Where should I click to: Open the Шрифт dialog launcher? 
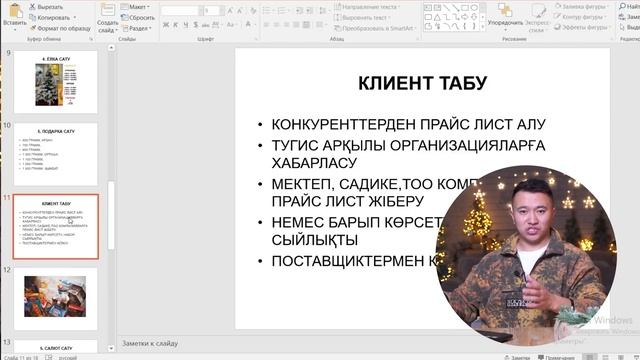256,39
